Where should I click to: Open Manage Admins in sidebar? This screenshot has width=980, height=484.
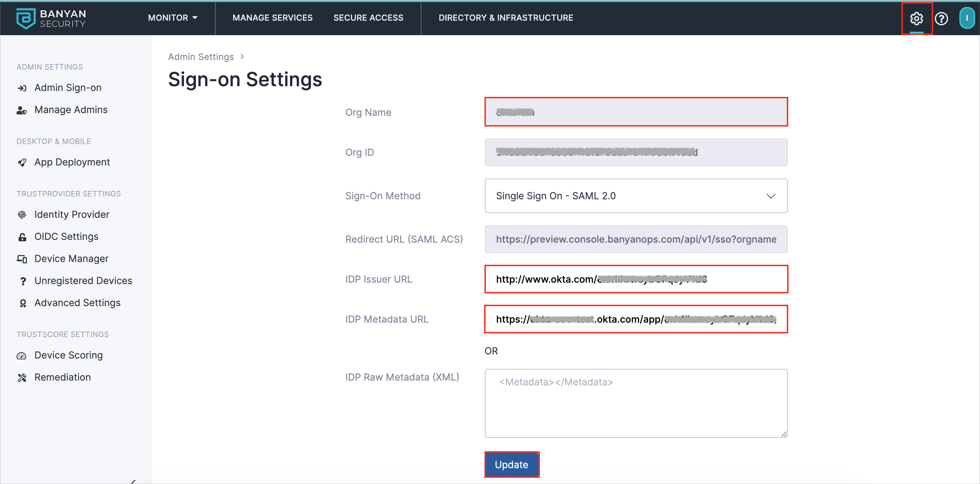point(71,110)
